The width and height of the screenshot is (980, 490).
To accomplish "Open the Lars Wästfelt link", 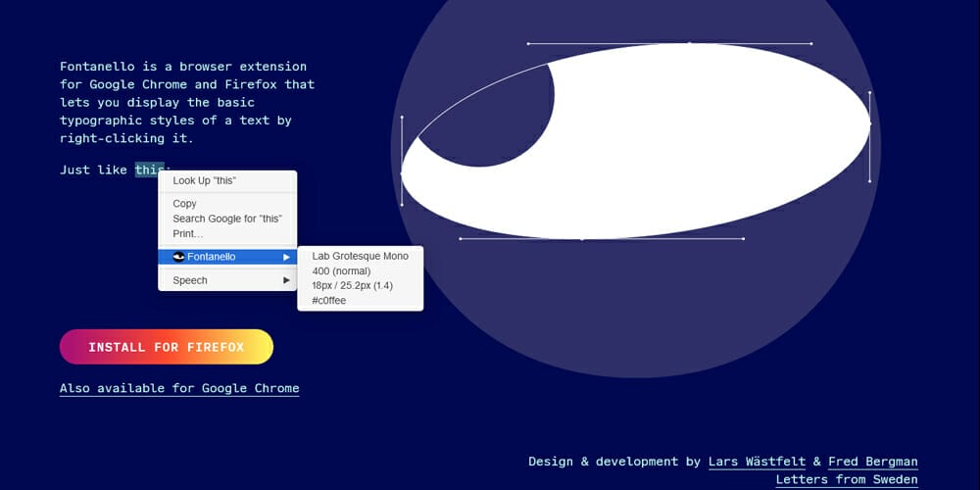I will click(x=757, y=462).
